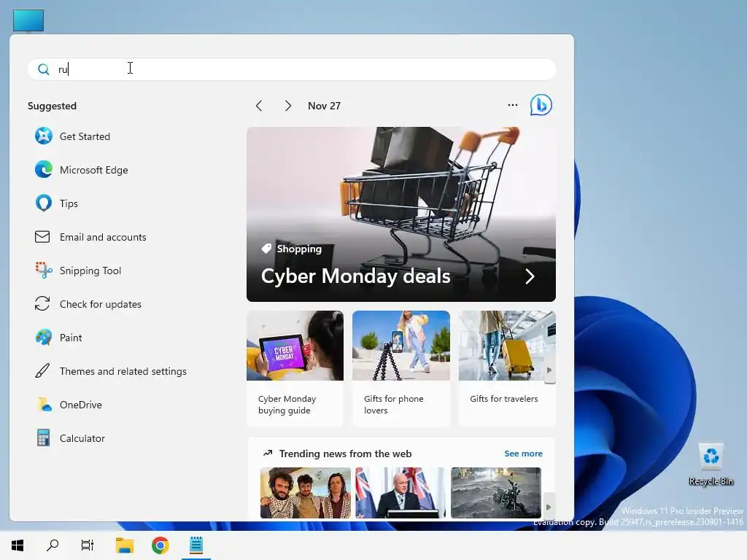The height and width of the screenshot is (560, 747).
Task: Open Gifts for travelers card
Action: click(x=507, y=368)
